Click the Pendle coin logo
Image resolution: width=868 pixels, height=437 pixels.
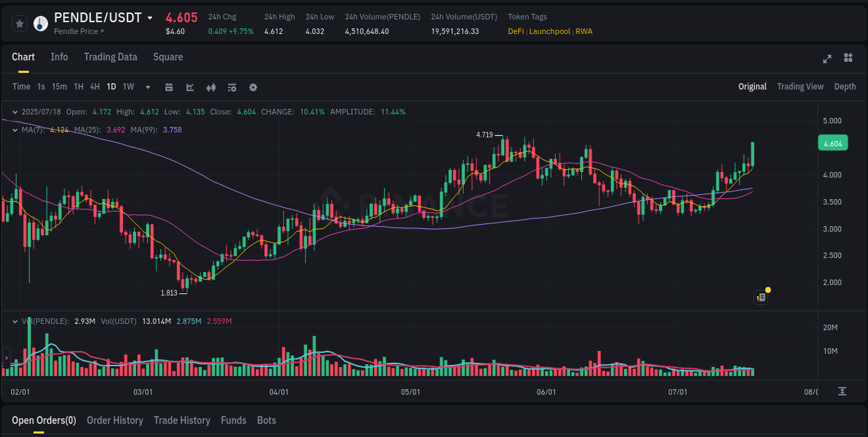click(x=40, y=23)
